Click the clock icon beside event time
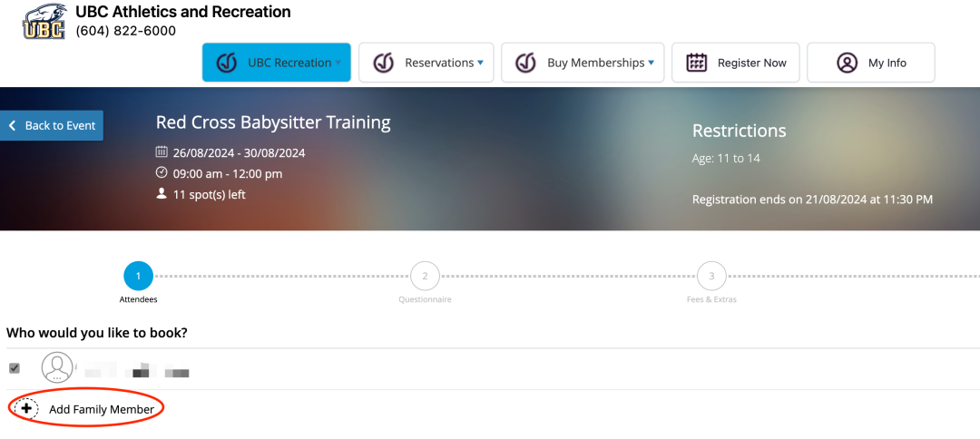Screen dimensions: 980x439 [x=162, y=173]
